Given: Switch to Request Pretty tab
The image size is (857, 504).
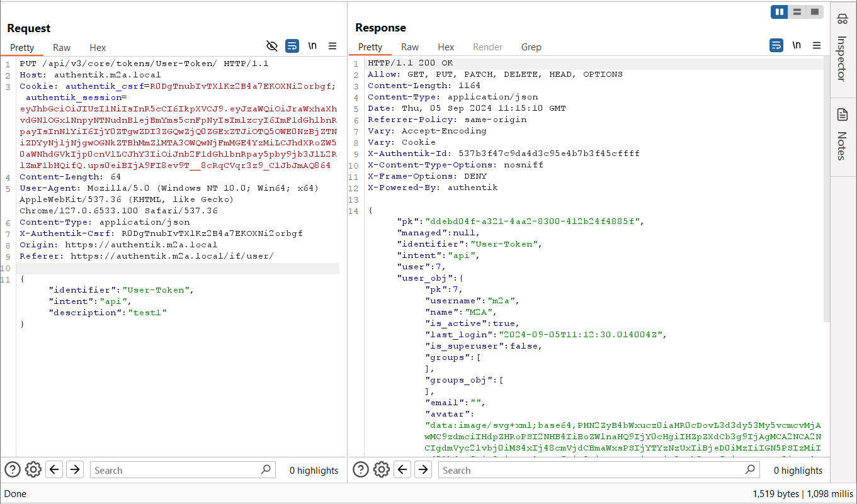Looking at the screenshot, I should [22, 47].
